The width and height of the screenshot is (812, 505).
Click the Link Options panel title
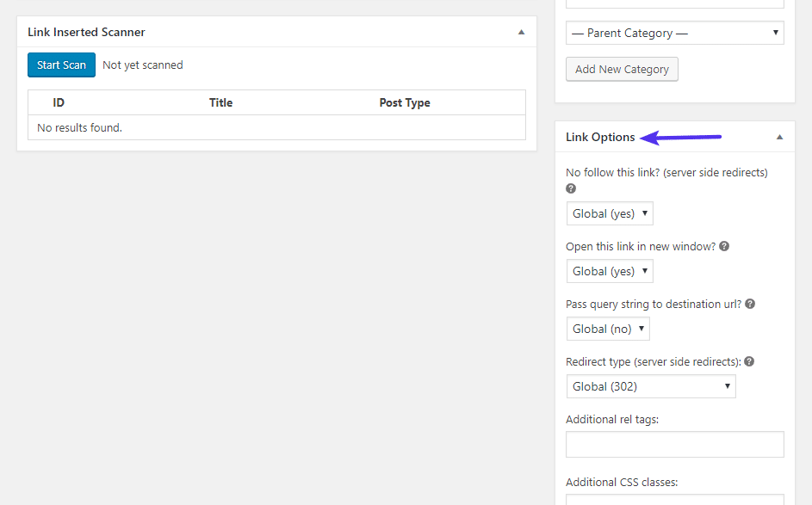tap(600, 136)
